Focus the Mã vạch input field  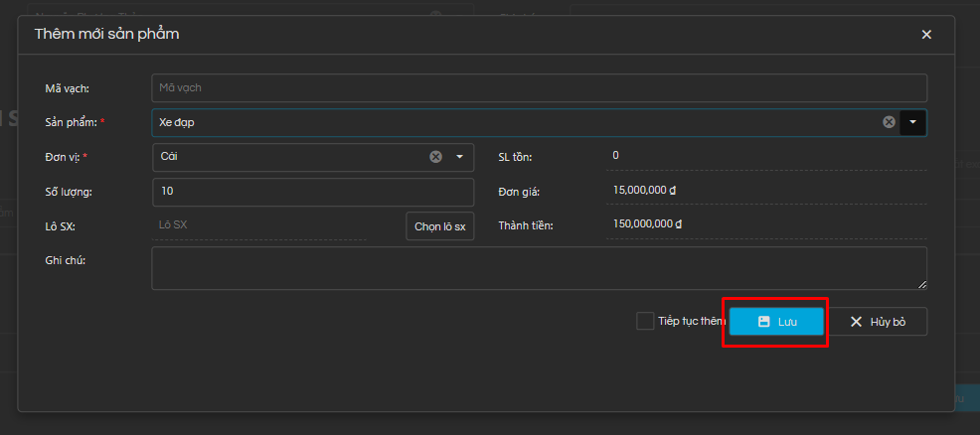coord(539,87)
